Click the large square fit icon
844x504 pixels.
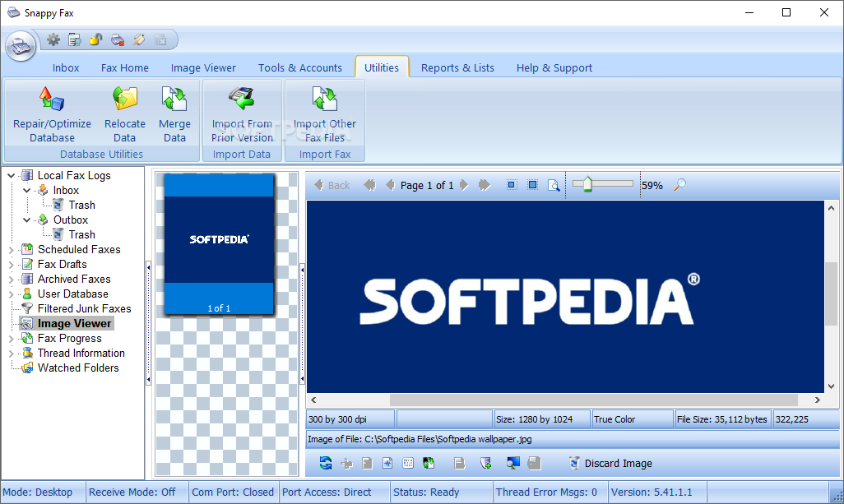(x=532, y=185)
